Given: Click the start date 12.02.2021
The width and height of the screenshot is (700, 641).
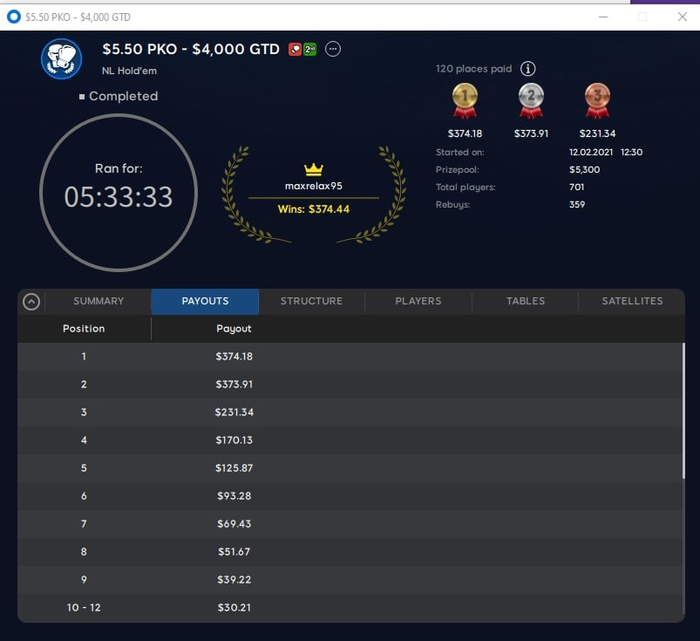Looking at the screenshot, I should click(x=591, y=152).
